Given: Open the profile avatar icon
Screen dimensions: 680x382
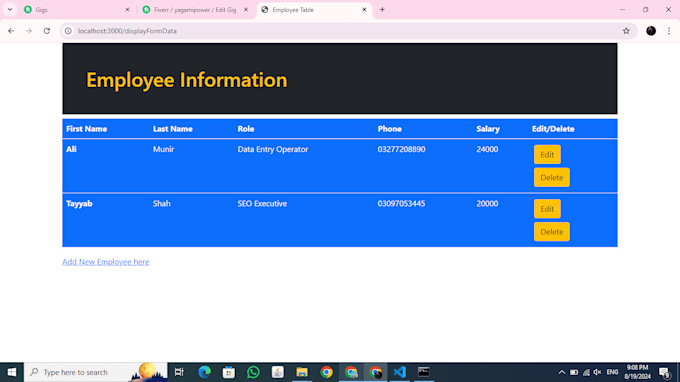Looking at the screenshot, I should click(651, 31).
